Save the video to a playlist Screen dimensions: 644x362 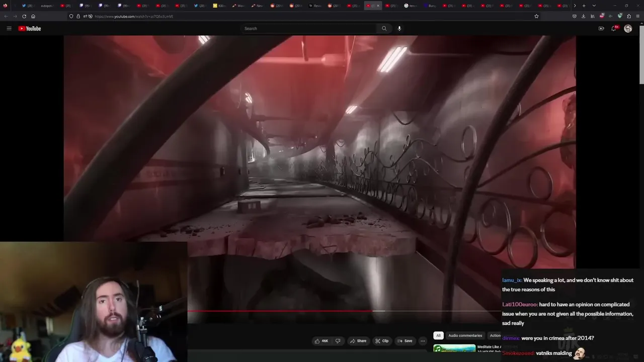[405, 341]
